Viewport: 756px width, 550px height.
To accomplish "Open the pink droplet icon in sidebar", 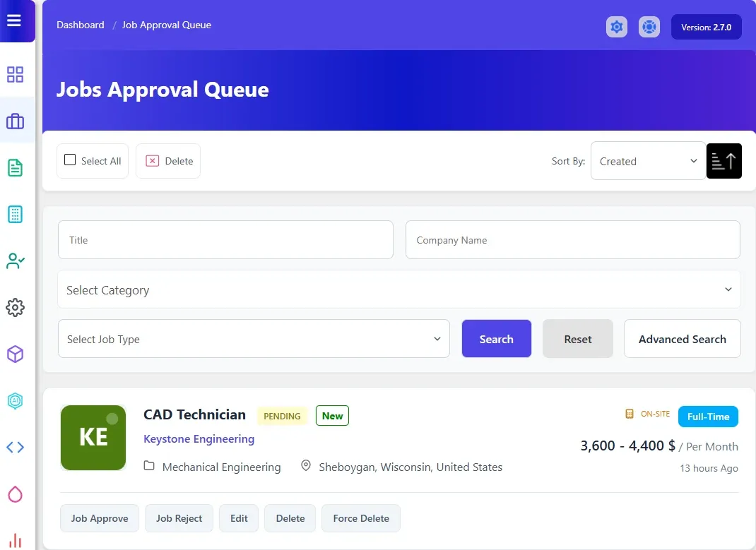I will point(15,494).
